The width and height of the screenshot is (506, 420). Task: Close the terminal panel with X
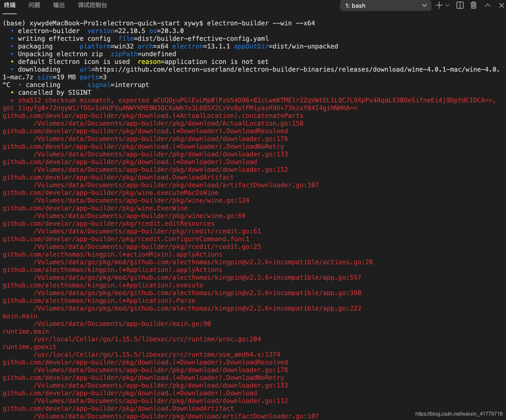point(501,5)
